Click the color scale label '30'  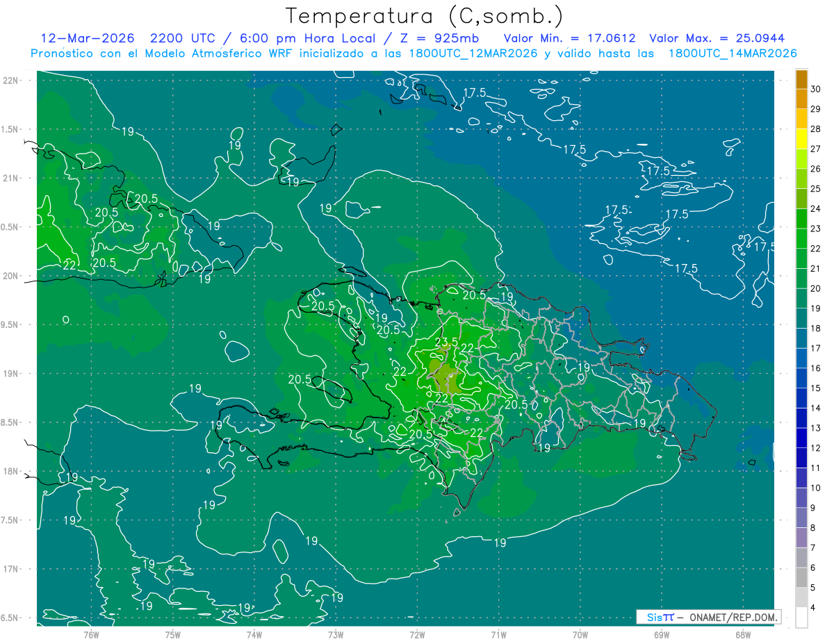(x=815, y=89)
